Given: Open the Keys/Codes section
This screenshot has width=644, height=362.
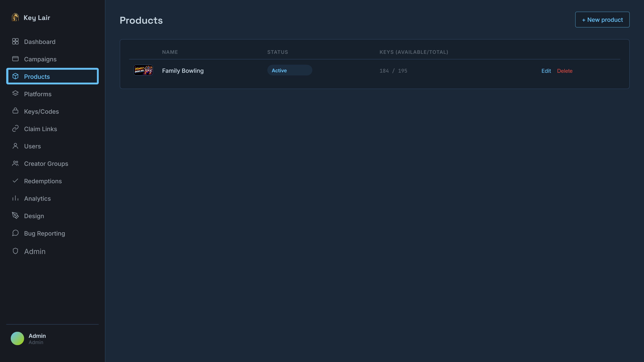Looking at the screenshot, I should click(x=41, y=112).
